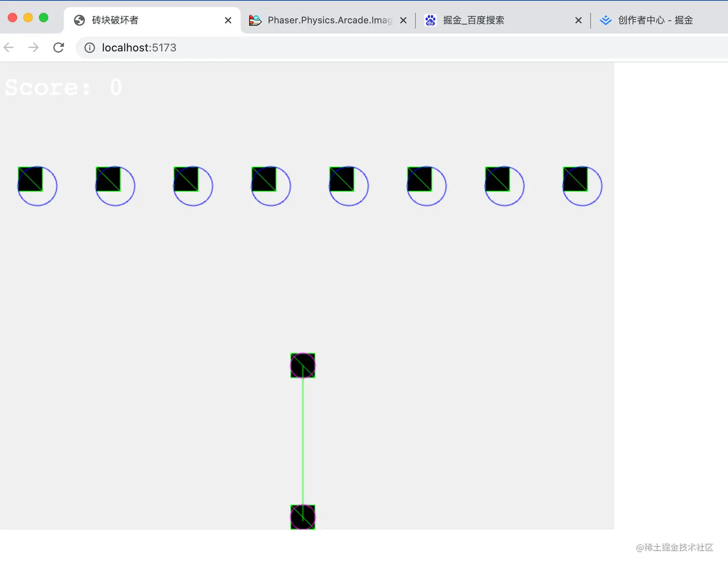Click the globe favicon on 砖块破坏者 tab
This screenshot has width=728, height=567.
coord(79,20)
